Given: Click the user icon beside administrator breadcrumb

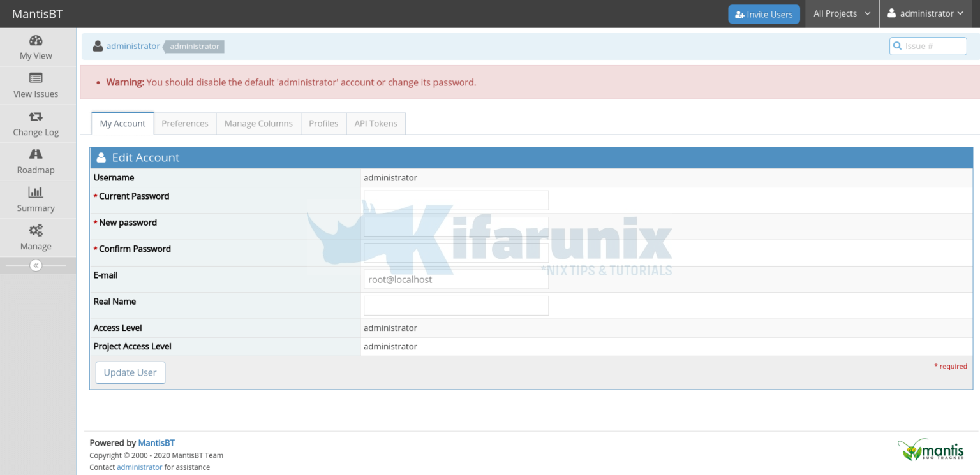Looking at the screenshot, I should tap(98, 46).
